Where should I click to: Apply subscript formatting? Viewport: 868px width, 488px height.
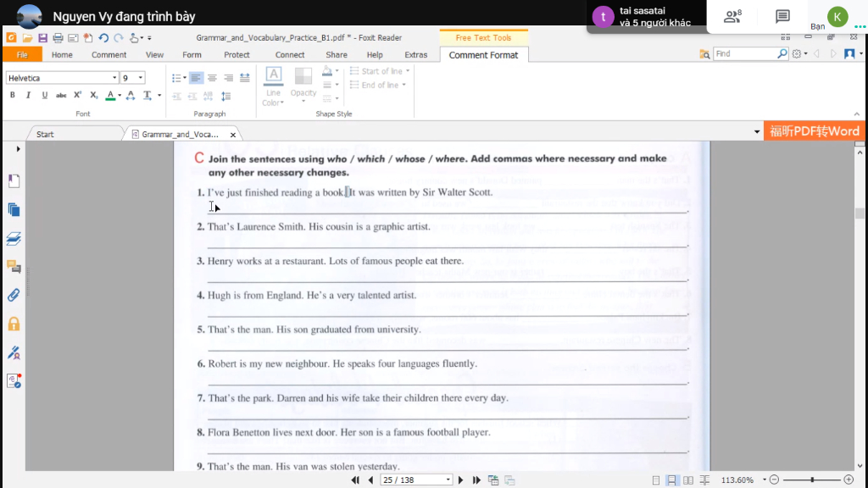point(93,95)
